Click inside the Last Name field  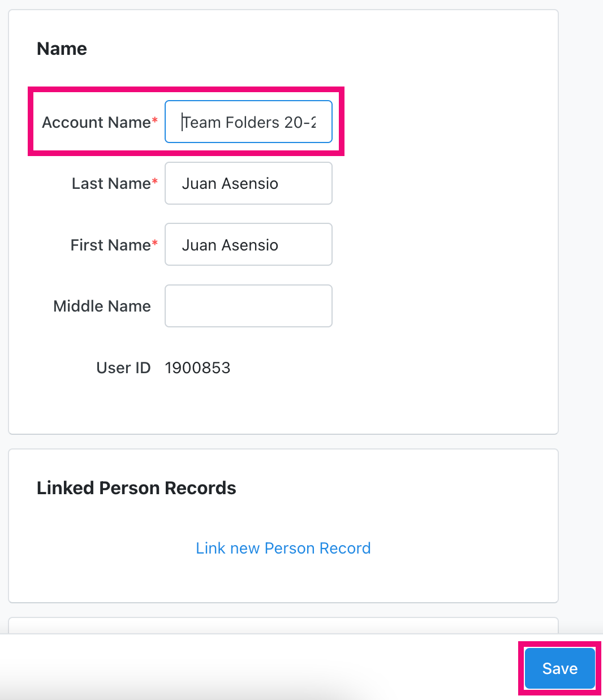[x=248, y=183]
